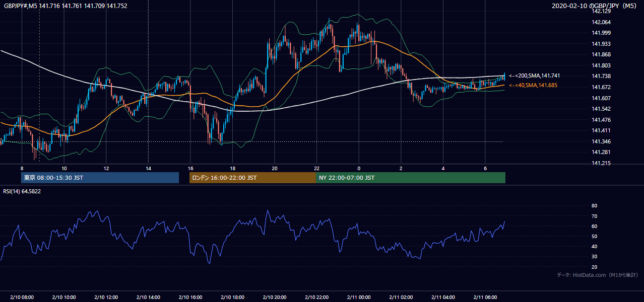Click the price axis value 141.803
This screenshot has width=644, height=302.
point(601,65)
